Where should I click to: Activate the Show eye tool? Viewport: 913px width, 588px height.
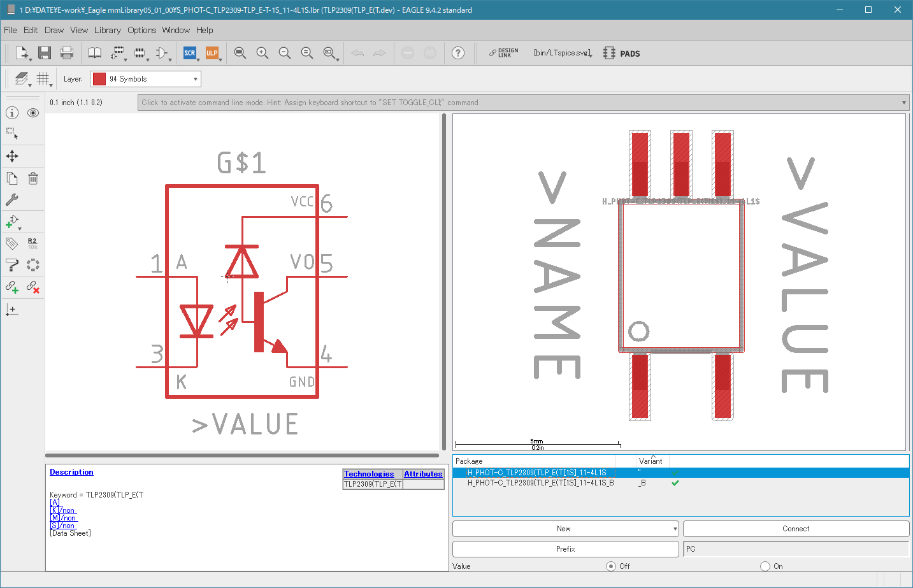[33, 113]
